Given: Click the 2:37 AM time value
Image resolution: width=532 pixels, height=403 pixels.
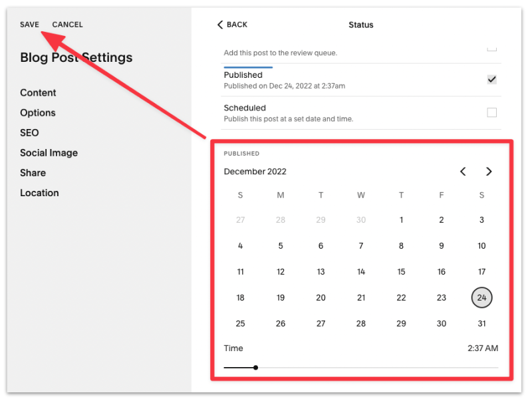Looking at the screenshot, I should (483, 348).
